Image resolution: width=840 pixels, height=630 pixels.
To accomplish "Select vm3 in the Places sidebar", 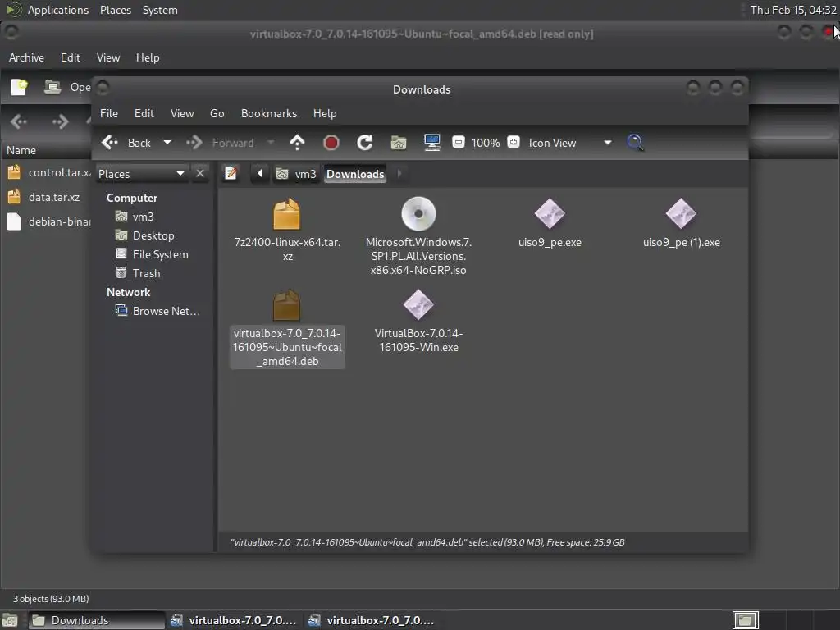I will tap(143, 217).
